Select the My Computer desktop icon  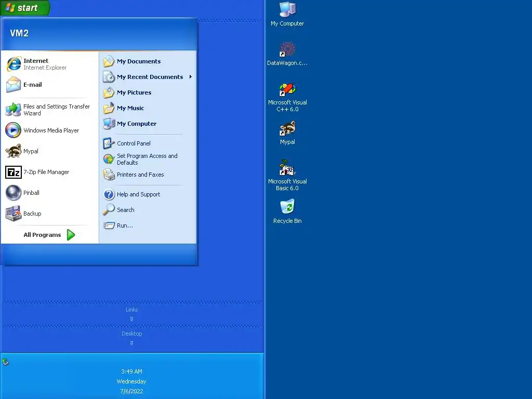pos(287,14)
